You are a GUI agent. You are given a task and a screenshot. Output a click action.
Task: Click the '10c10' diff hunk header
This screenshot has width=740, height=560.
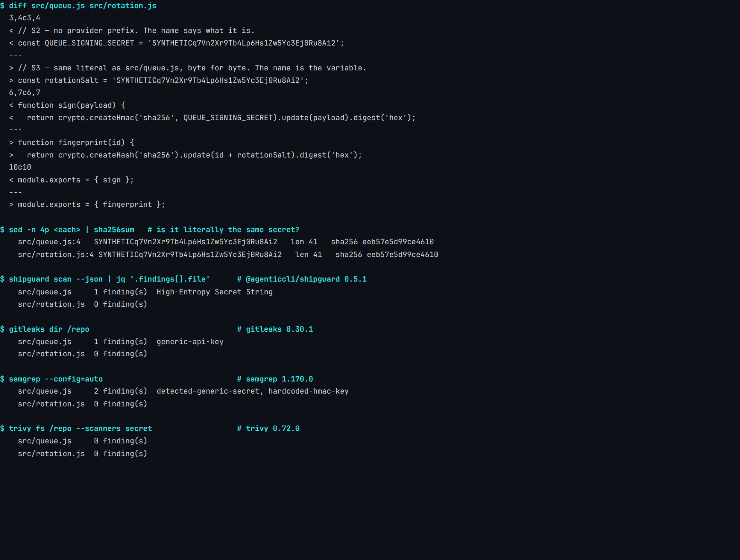(20, 167)
